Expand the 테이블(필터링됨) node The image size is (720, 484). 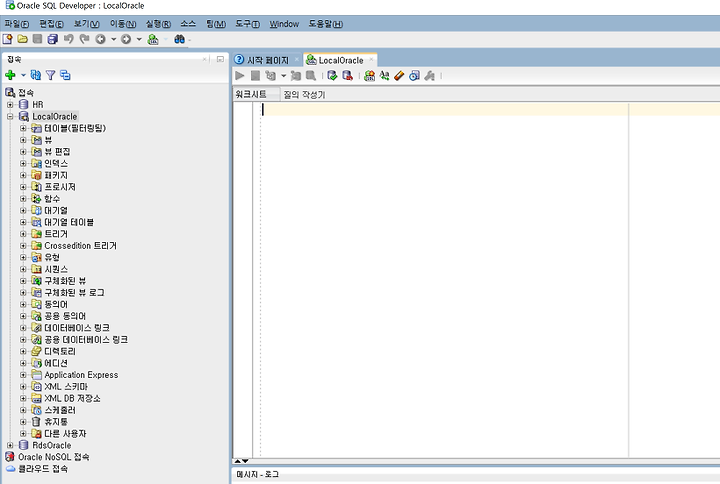click(23, 128)
